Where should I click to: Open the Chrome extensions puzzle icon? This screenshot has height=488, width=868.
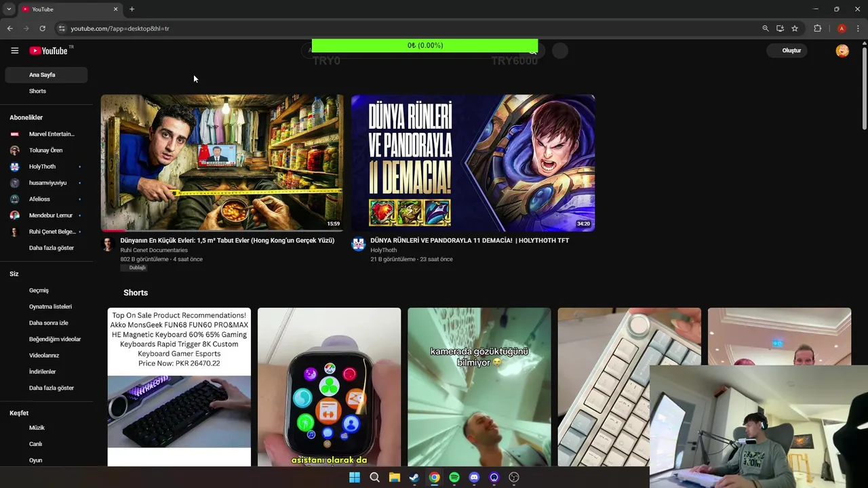(x=817, y=28)
